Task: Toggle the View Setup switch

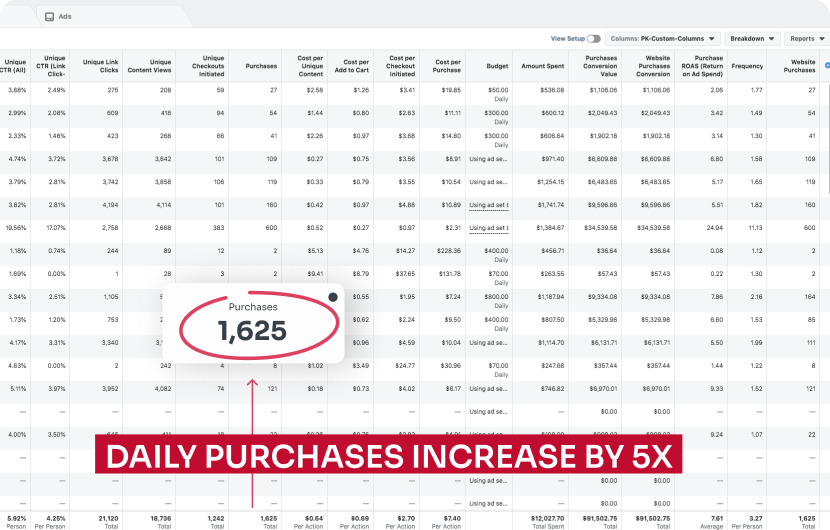Action: pos(594,39)
